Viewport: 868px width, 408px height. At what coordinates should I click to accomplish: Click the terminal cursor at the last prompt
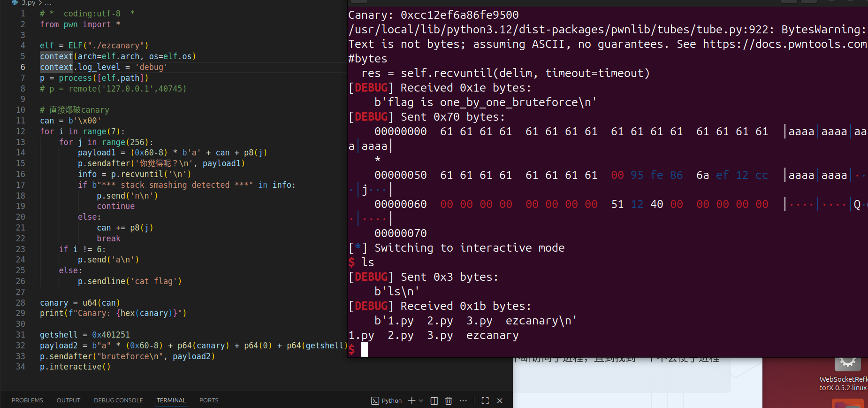365,350
